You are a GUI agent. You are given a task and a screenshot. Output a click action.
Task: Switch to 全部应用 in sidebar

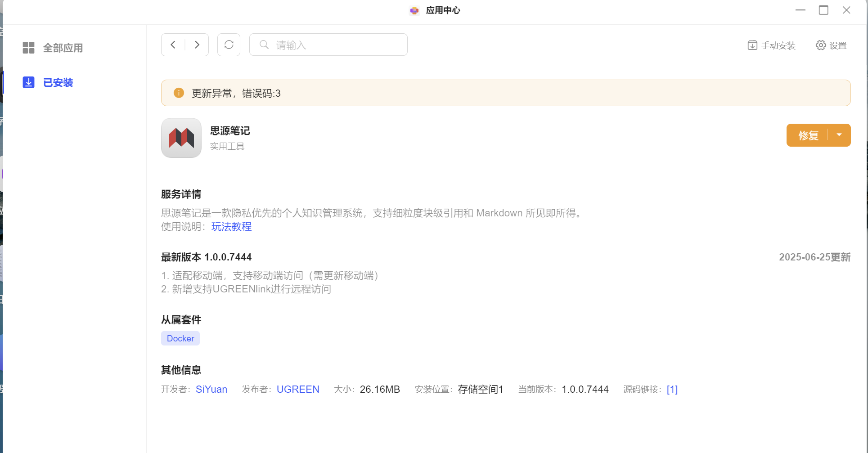(53, 48)
